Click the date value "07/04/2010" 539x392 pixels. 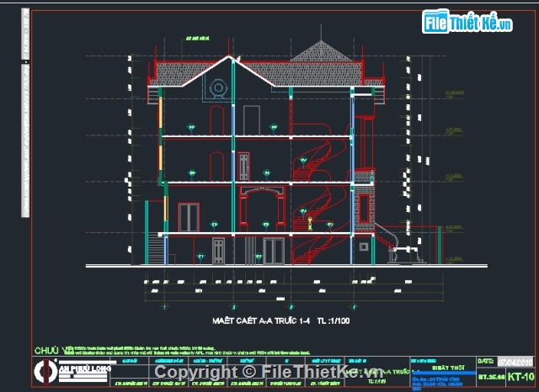515,362
